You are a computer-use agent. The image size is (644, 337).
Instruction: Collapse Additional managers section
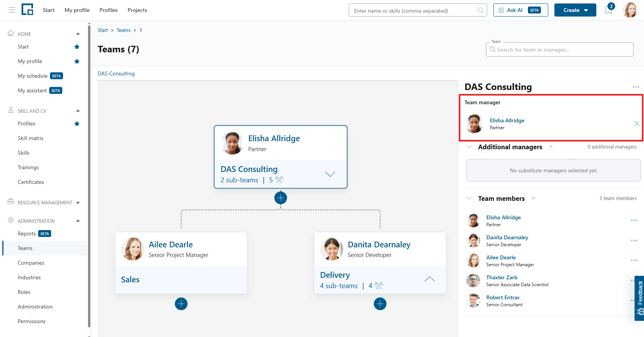[469, 147]
